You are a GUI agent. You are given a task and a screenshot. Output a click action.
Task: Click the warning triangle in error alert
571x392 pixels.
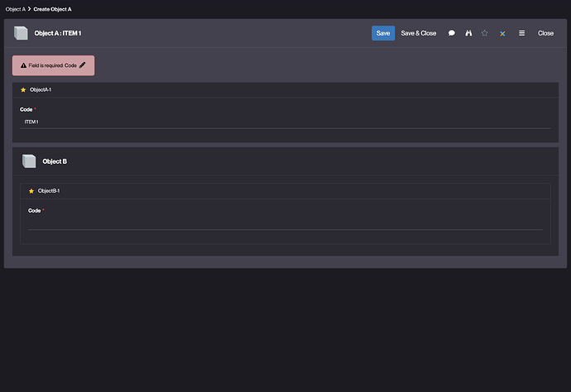tap(24, 65)
